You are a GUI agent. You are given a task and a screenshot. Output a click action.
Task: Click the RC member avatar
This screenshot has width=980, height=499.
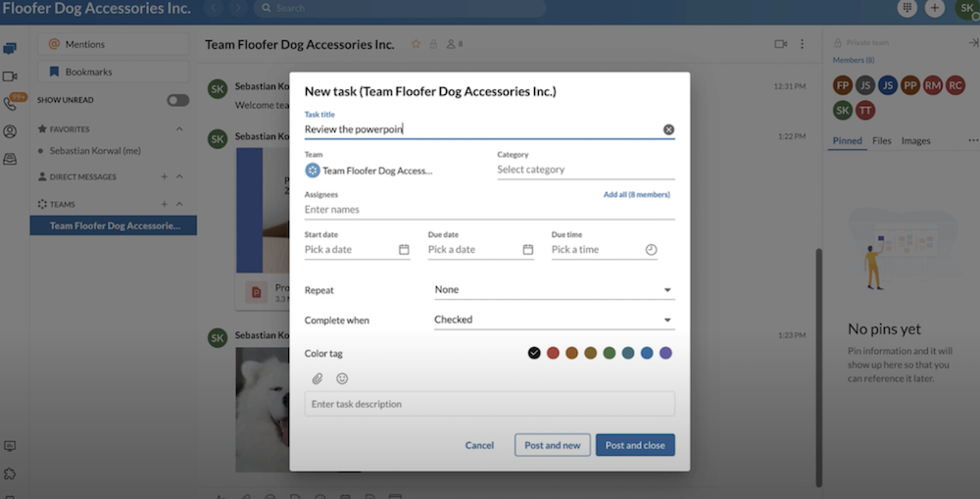(x=955, y=85)
